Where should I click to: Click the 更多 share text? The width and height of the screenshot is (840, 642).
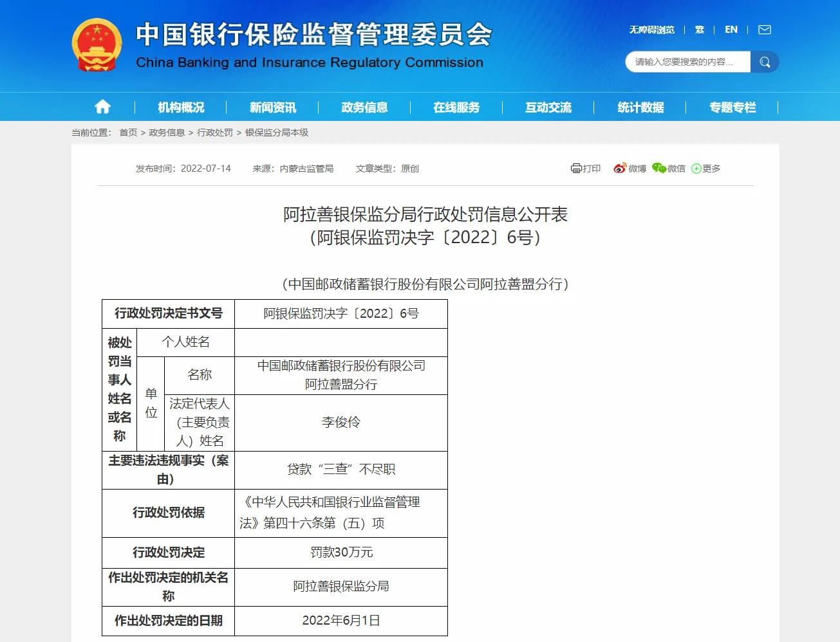coord(711,169)
